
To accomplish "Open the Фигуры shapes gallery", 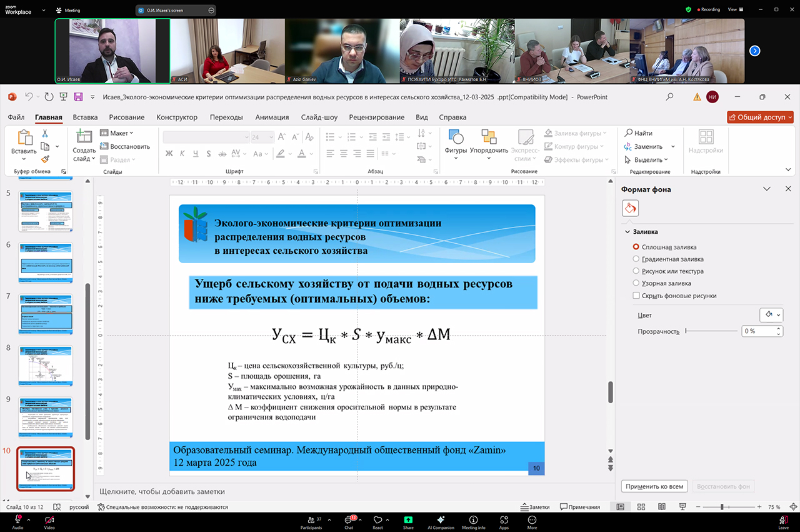I will (456, 144).
